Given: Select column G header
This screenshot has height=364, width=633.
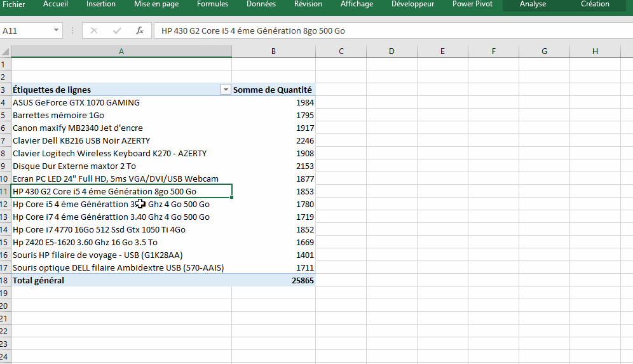Looking at the screenshot, I should tap(544, 51).
